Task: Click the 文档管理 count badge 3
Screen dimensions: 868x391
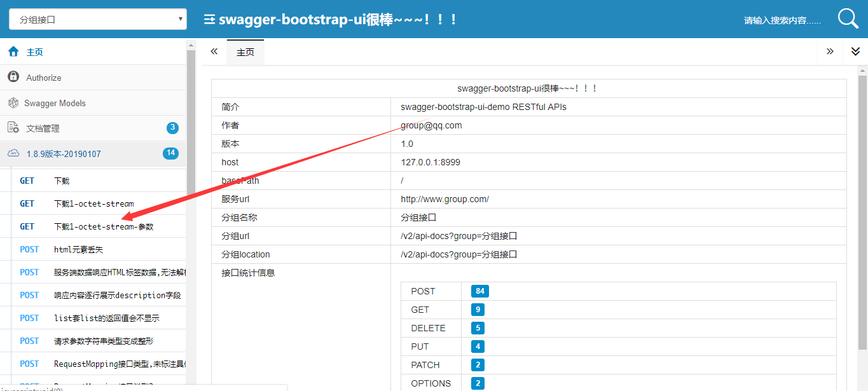Action: point(172,128)
